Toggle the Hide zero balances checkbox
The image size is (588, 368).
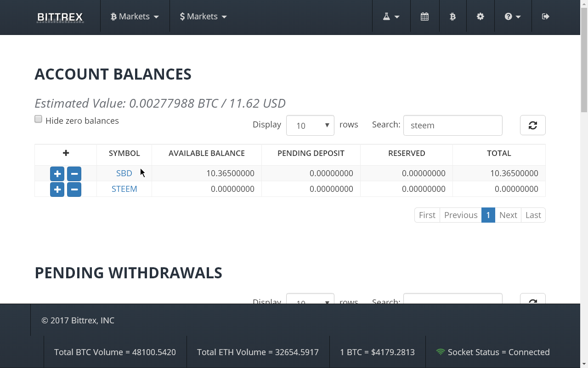[x=39, y=119]
